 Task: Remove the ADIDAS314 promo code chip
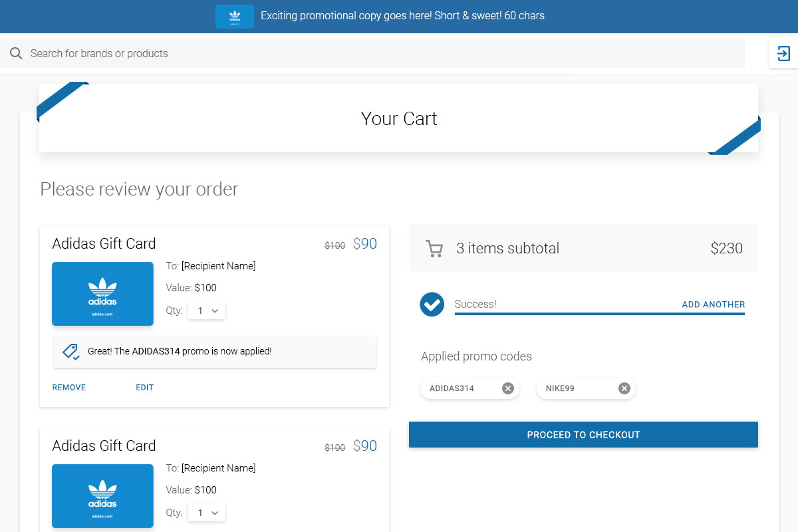[508, 388]
